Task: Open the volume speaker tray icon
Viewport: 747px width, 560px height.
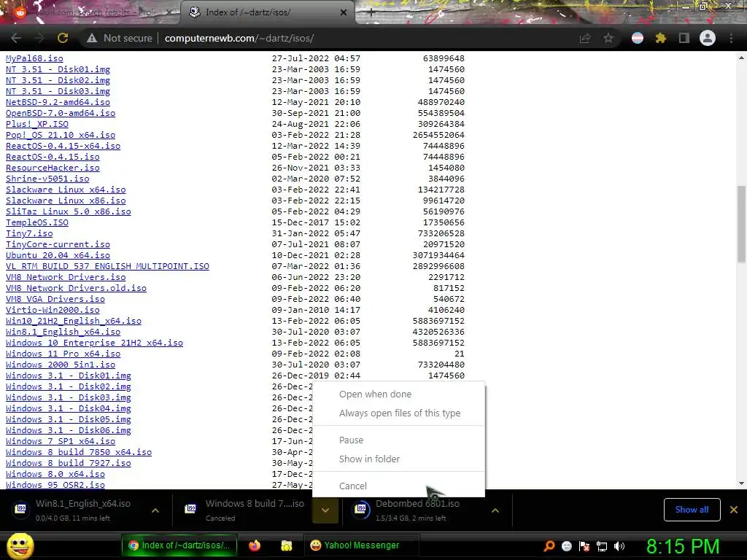Action: [x=619, y=546]
